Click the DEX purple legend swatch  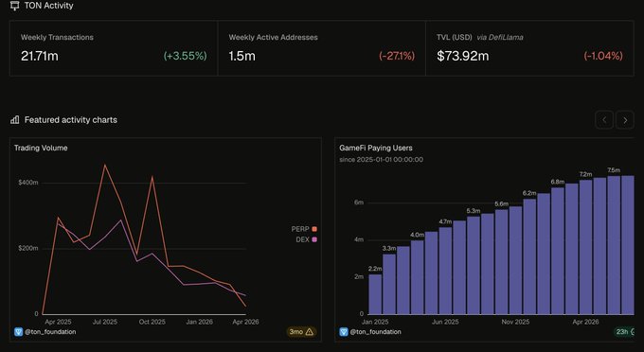tap(314, 239)
